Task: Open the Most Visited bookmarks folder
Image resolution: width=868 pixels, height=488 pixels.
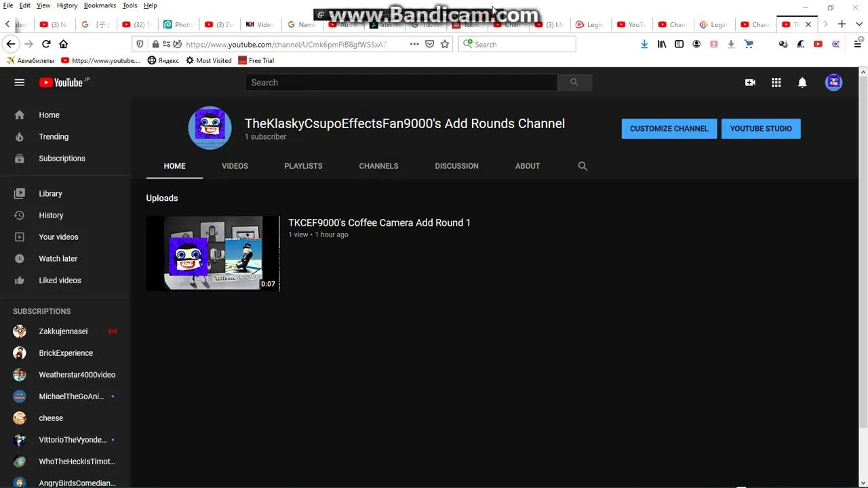Action: [208, 60]
